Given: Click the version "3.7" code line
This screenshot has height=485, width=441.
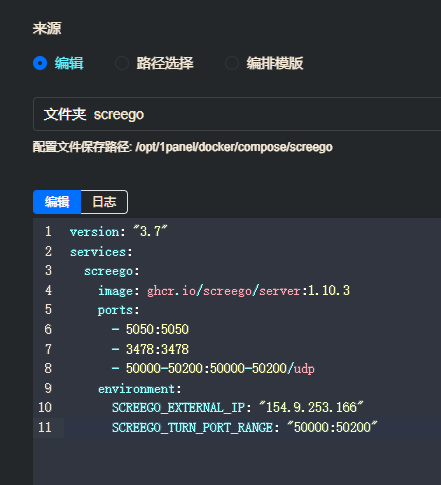Looking at the screenshot, I should [x=119, y=232].
